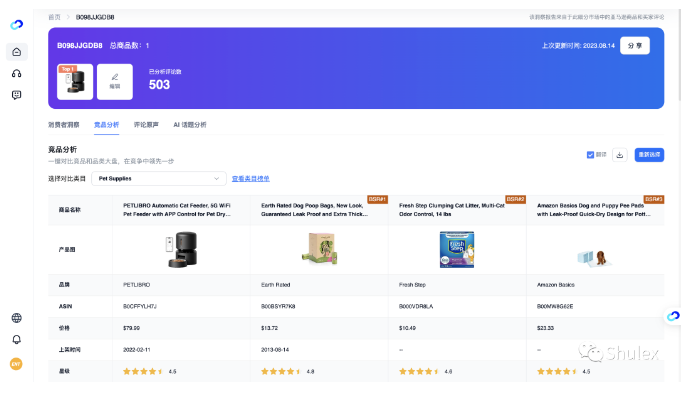Click the Top 1 product thumbnail in banner

point(75,82)
